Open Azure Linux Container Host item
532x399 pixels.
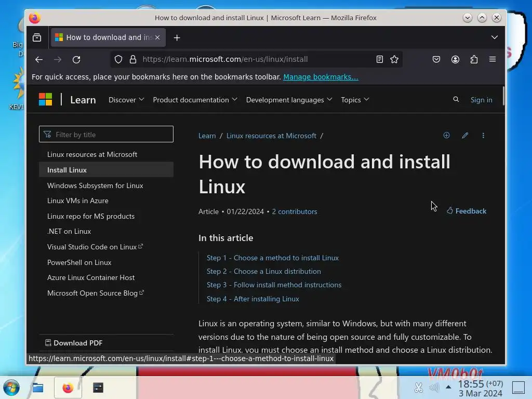[90, 277]
